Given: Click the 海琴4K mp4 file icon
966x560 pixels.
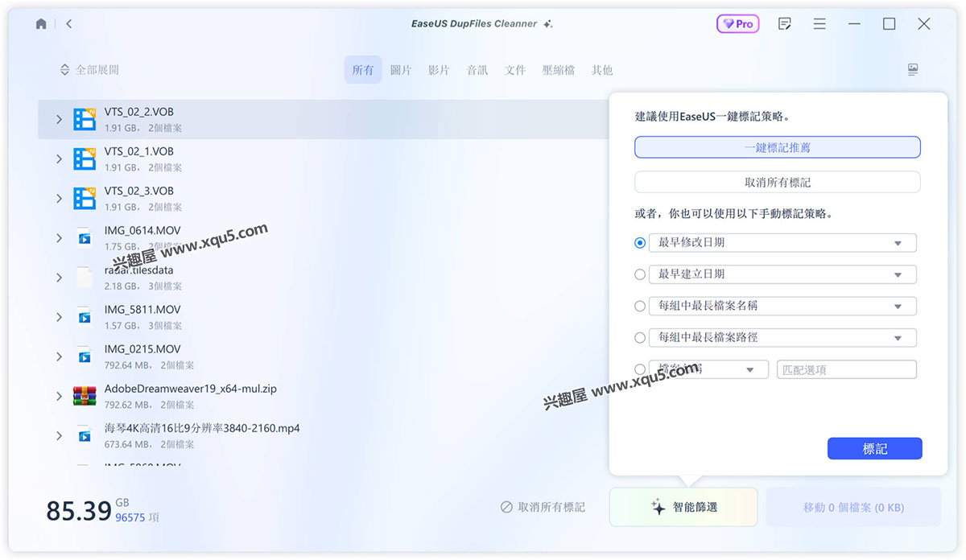Looking at the screenshot, I should tap(85, 435).
